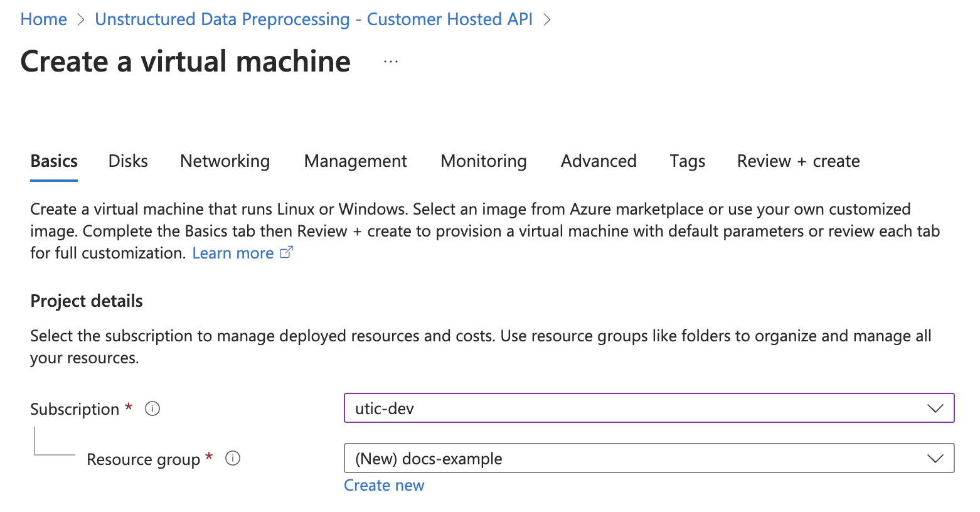Open the Management tab
The image size is (980, 512).
356,161
